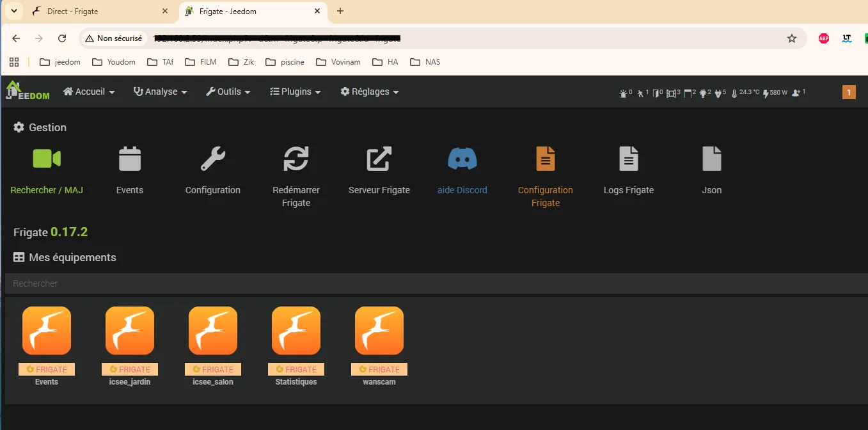Viewport: 868px width, 430px height.
Task: Select the Frigate - Jeedom browser tab
Action: point(253,12)
